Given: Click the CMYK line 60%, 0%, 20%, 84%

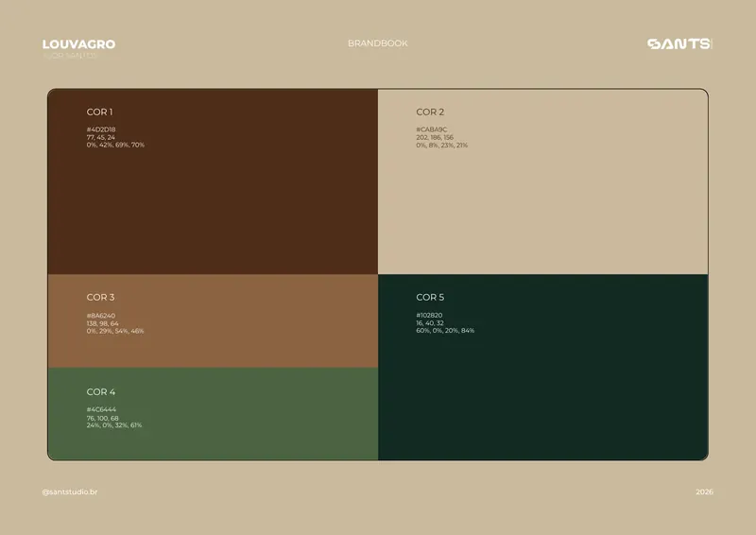Looking at the screenshot, I should tap(445, 331).
